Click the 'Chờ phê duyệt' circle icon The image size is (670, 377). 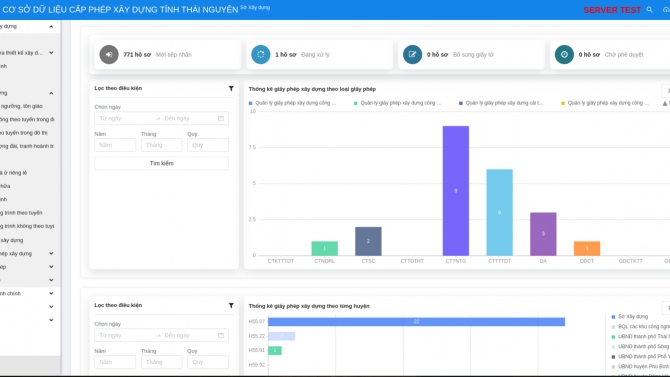click(x=564, y=55)
